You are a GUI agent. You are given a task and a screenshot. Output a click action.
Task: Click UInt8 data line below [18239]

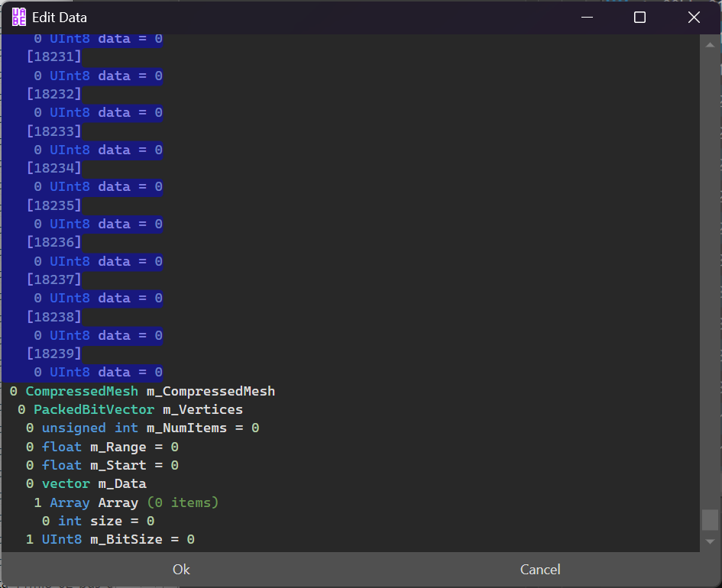click(x=98, y=372)
